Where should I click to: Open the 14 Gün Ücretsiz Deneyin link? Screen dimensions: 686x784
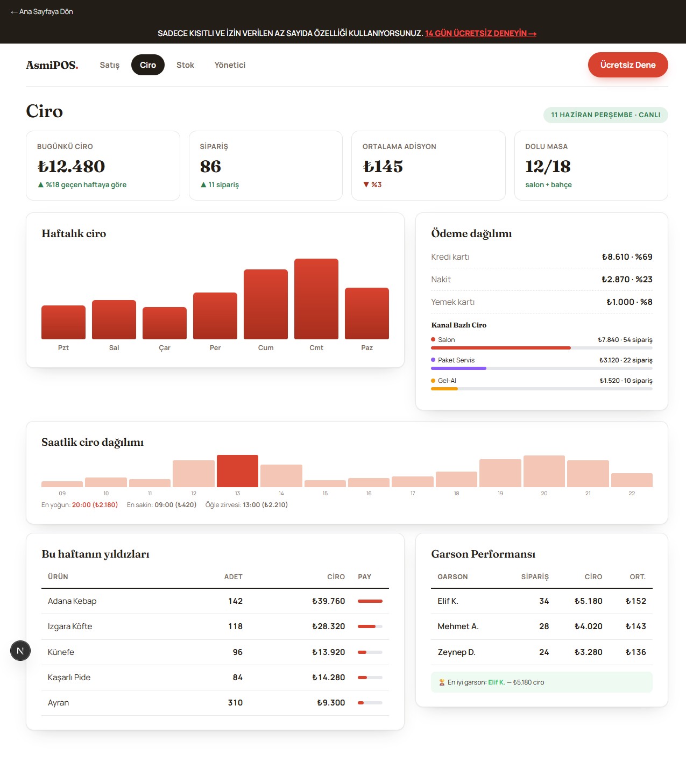click(480, 33)
